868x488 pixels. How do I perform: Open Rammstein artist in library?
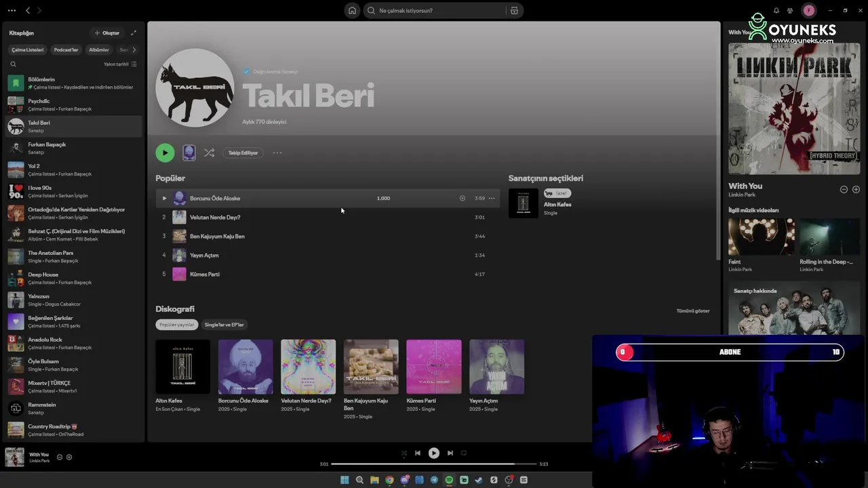pos(73,409)
